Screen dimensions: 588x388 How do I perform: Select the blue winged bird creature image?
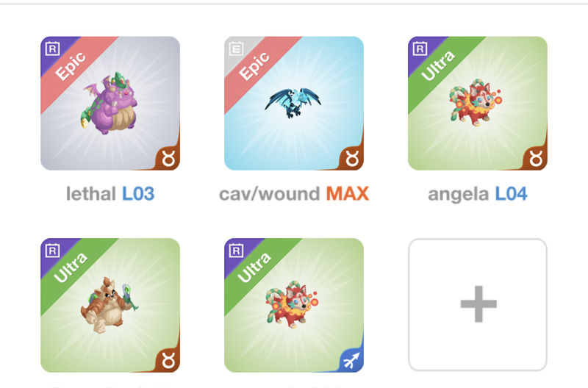(x=293, y=102)
